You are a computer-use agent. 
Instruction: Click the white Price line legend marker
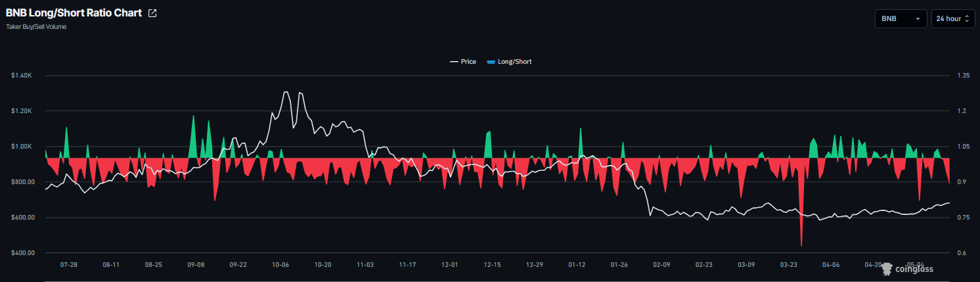(x=453, y=62)
